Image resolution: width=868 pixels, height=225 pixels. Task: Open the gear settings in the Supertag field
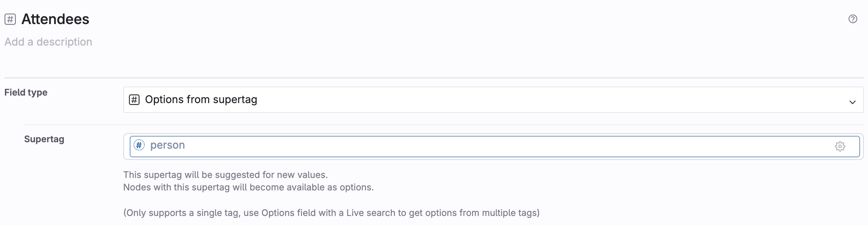[840, 146]
